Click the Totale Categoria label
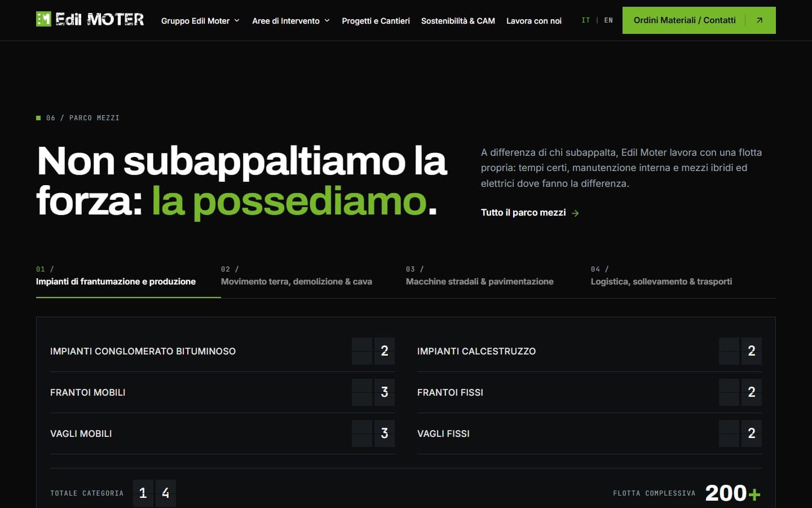This screenshot has width=812, height=508. [x=87, y=493]
